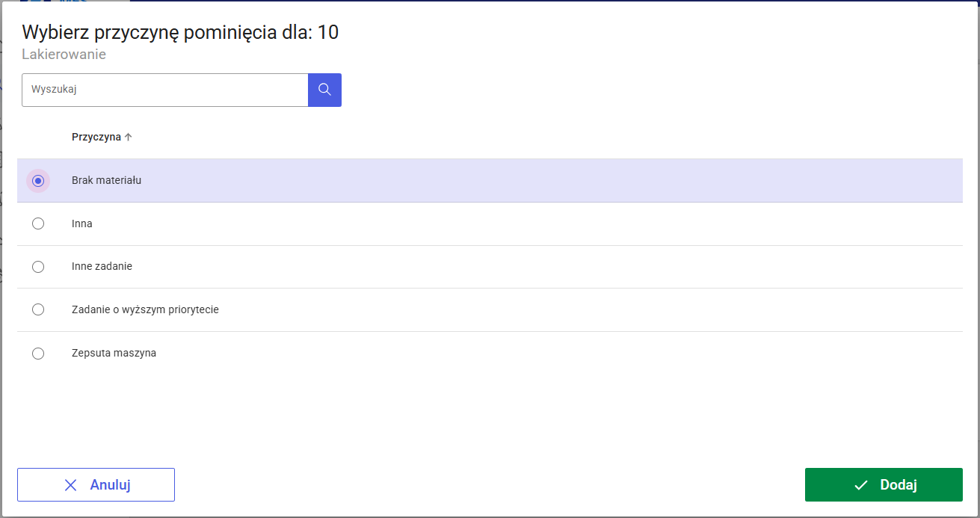The image size is (980, 518).
Task: Click the "Lakierowanie" subtitle text
Action: tap(64, 55)
